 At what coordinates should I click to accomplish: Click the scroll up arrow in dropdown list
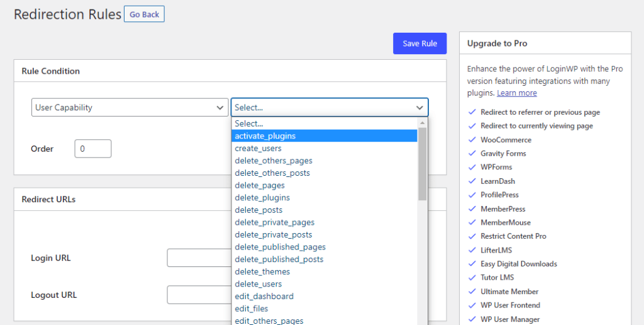423,123
